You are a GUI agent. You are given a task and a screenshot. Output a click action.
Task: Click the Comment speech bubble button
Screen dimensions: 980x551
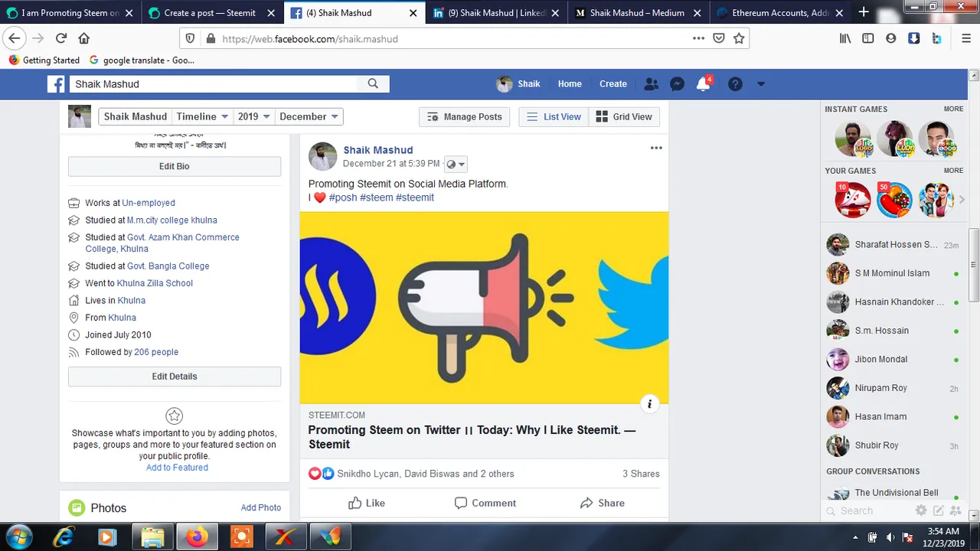pos(485,503)
